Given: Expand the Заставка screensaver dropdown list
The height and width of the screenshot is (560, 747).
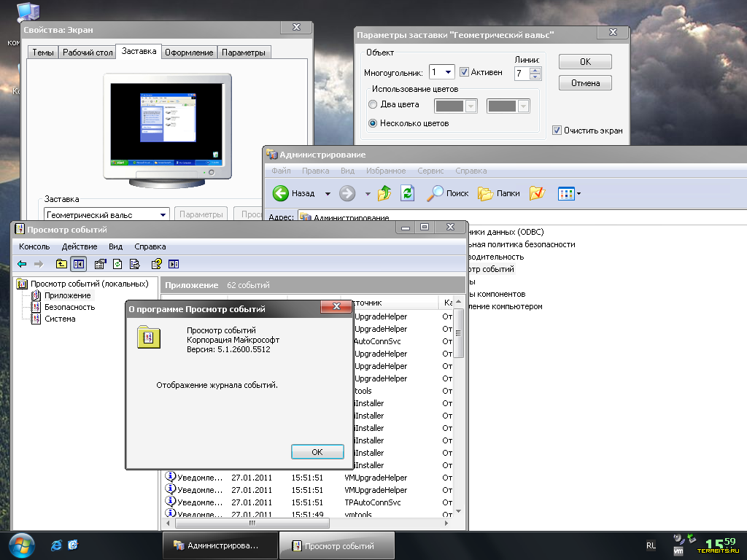Looking at the screenshot, I should pos(163,215).
